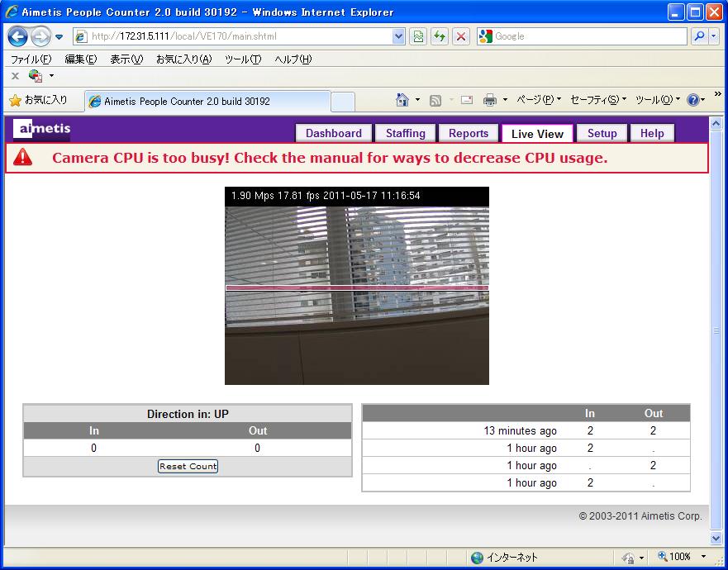Click the red warning triangle icon

pos(23,158)
